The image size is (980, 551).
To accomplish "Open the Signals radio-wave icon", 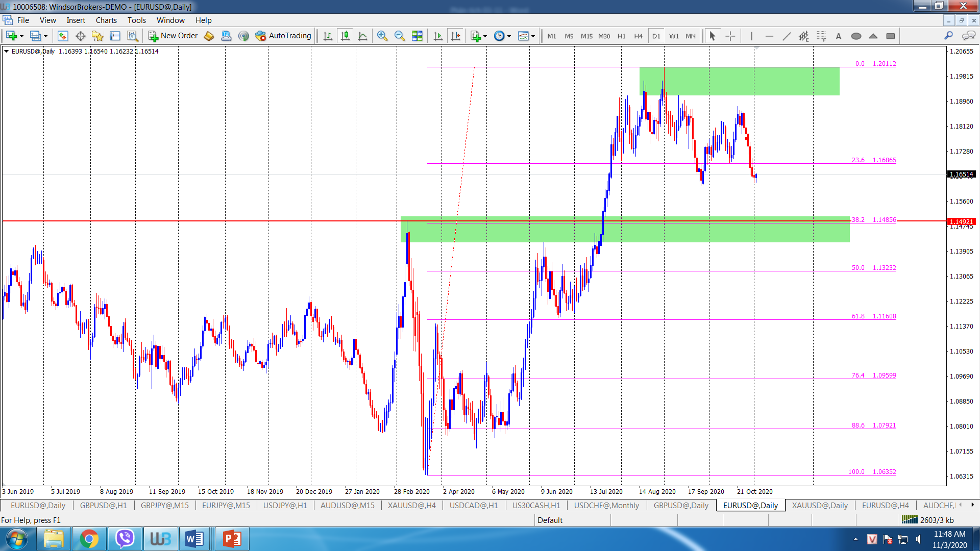I will point(243,36).
